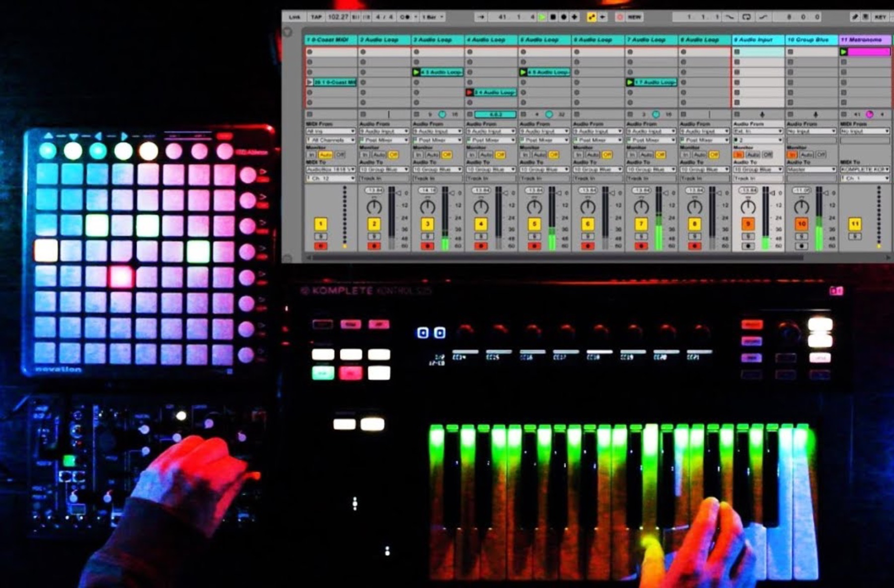Solo track 2 with its S button

pyautogui.click(x=374, y=236)
